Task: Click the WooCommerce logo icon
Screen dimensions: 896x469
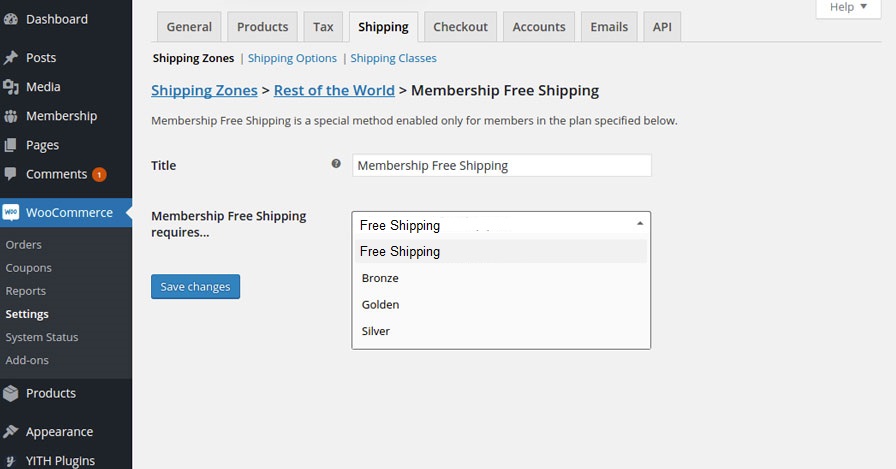Action: 11,213
